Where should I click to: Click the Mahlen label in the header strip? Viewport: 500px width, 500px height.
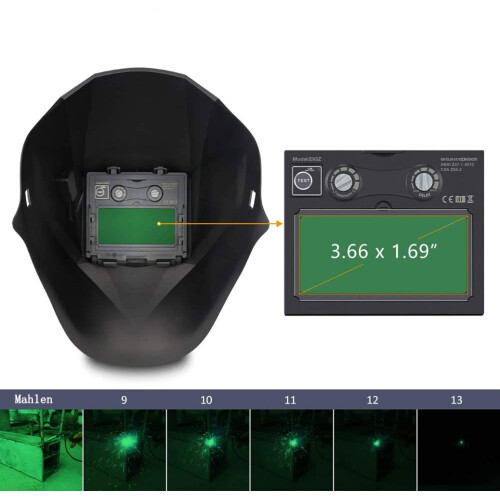(x=33, y=399)
